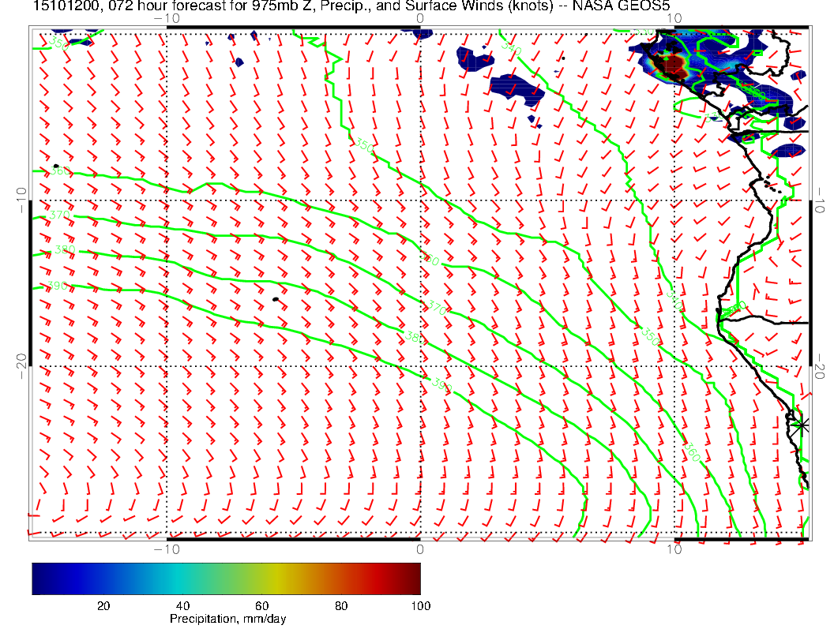834x644 pixels.
Task: Click the 350 contour label in upper middle
Action: (x=364, y=145)
